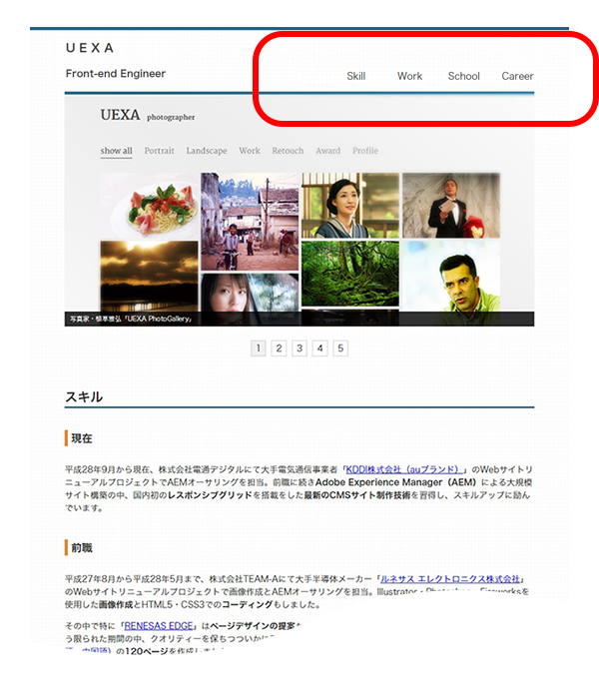Select slide page 3 button
The height and width of the screenshot is (700, 599).
(299, 349)
